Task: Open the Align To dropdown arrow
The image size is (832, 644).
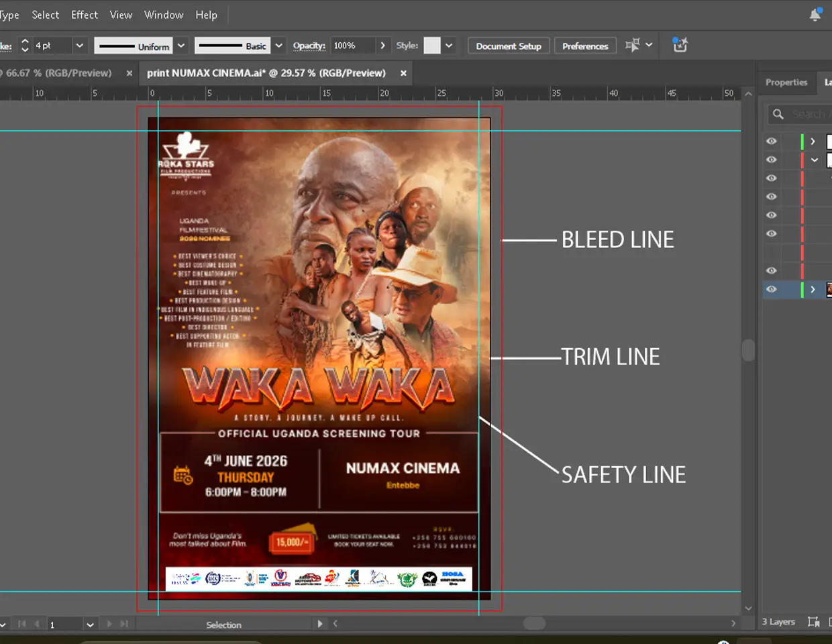Action: pos(649,45)
